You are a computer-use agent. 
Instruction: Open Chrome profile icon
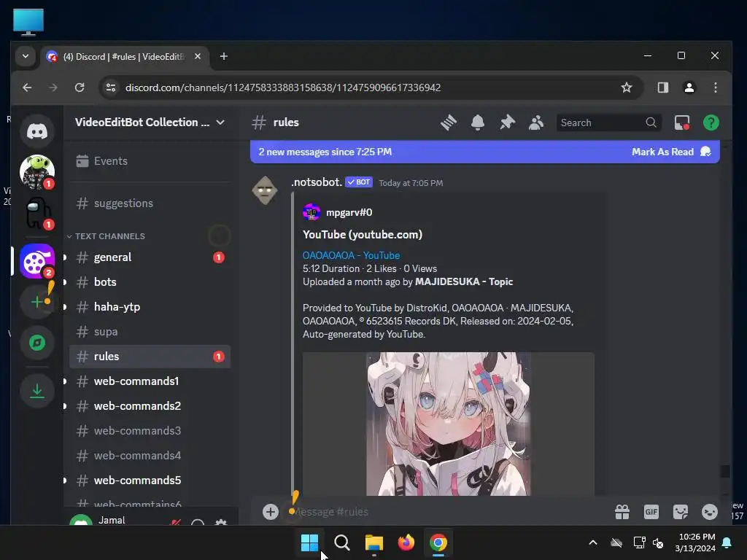689,87
